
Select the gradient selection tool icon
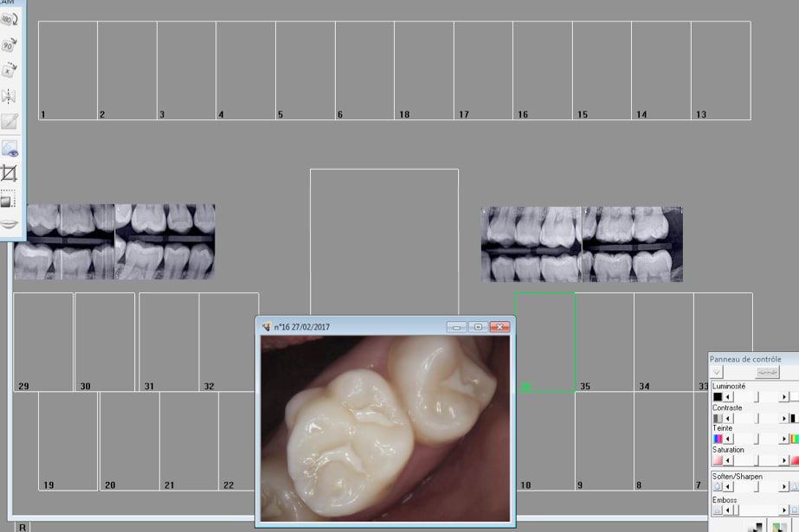pyautogui.click(x=10, y=199)
